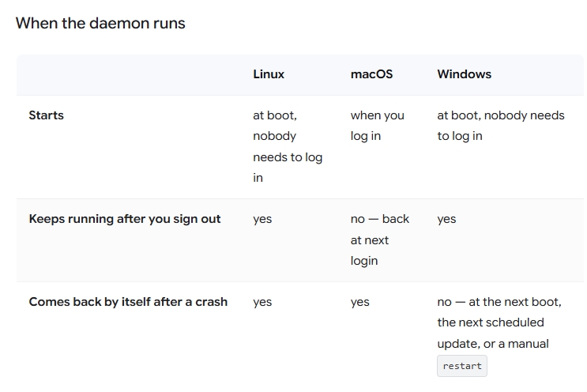Viewport: 587px width, 392px height.
Task: Select the macOS column header
Action: [371, 74]
